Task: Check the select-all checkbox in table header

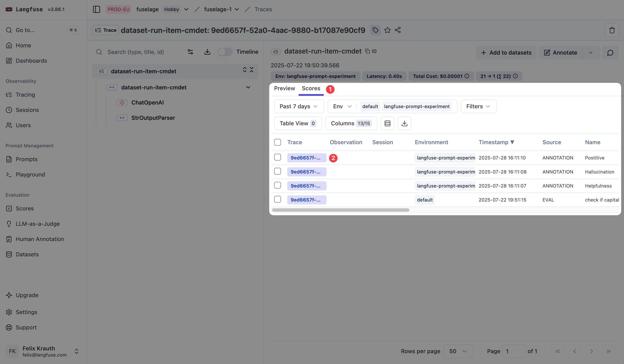Action: pos(277,142)
